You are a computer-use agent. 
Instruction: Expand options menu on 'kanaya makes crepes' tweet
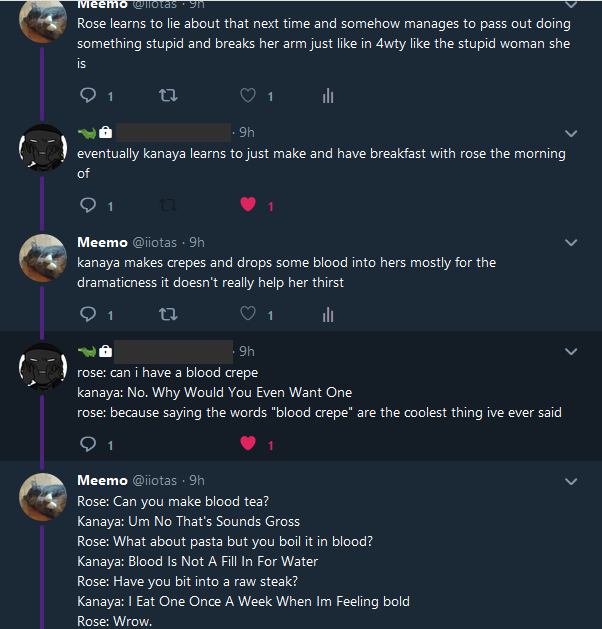coord(571,243)
